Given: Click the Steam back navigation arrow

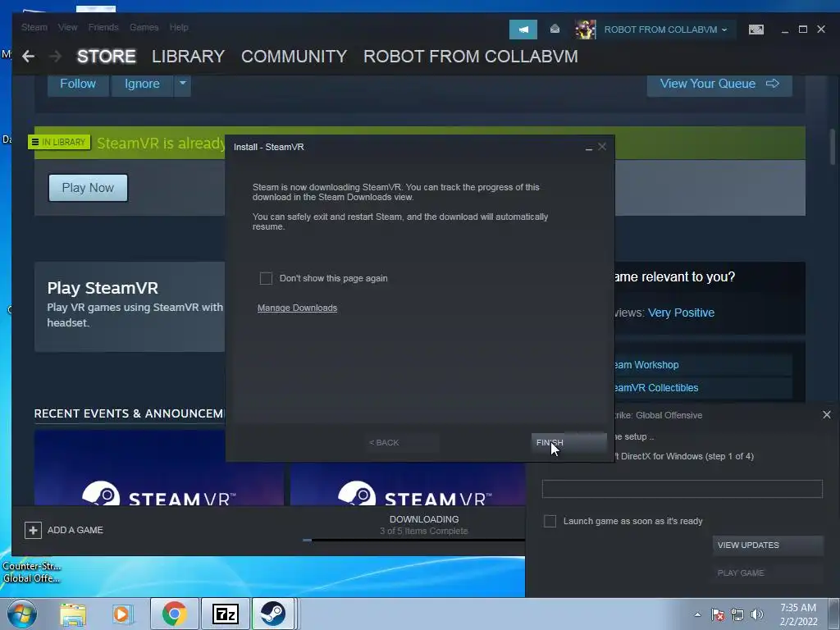Looking at the screenshot, I should point(29,57).
